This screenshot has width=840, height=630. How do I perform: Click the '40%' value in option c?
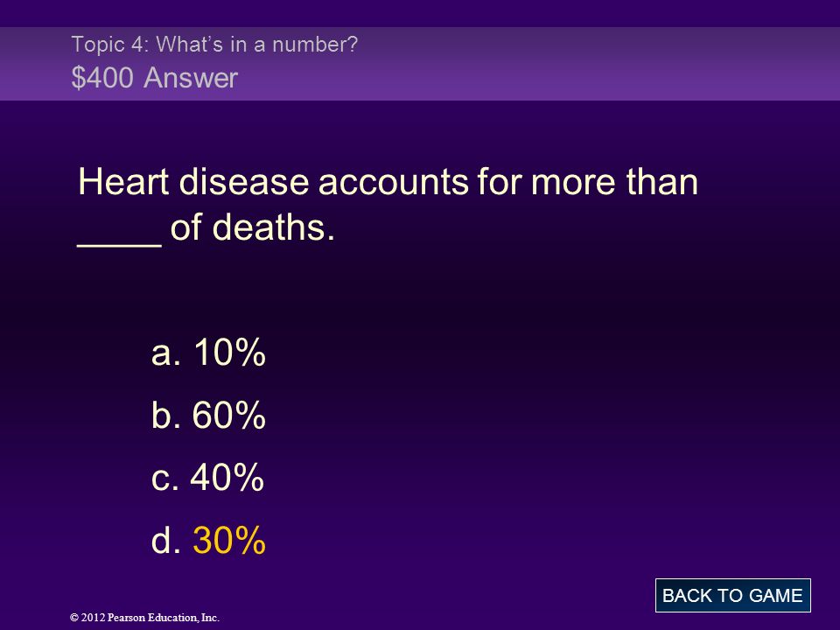[227, 478]
